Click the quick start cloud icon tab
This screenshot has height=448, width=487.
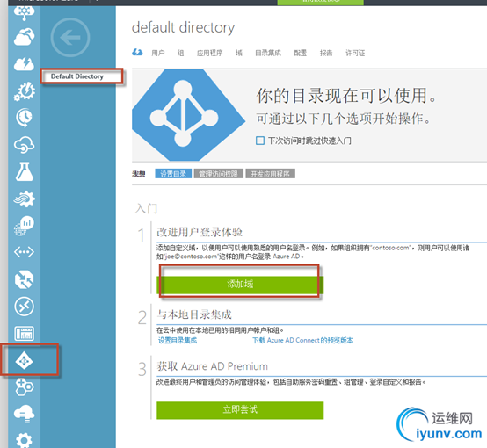click(x=137, y=52)
